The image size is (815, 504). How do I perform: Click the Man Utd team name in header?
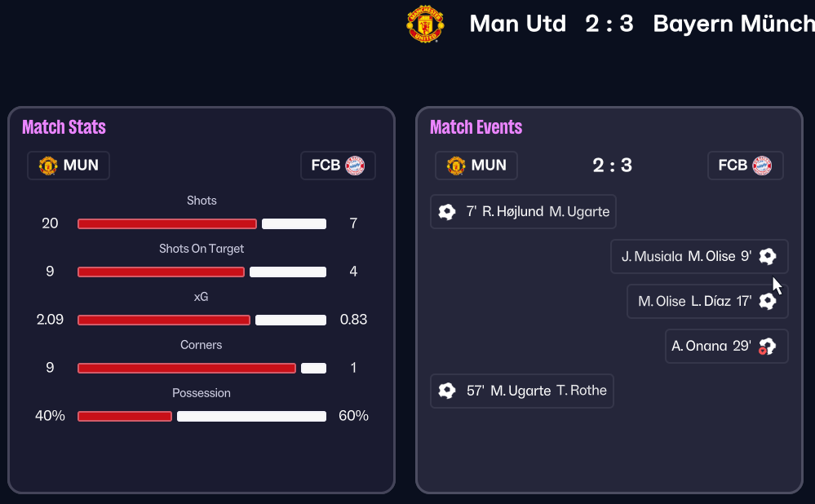(517, 24)
